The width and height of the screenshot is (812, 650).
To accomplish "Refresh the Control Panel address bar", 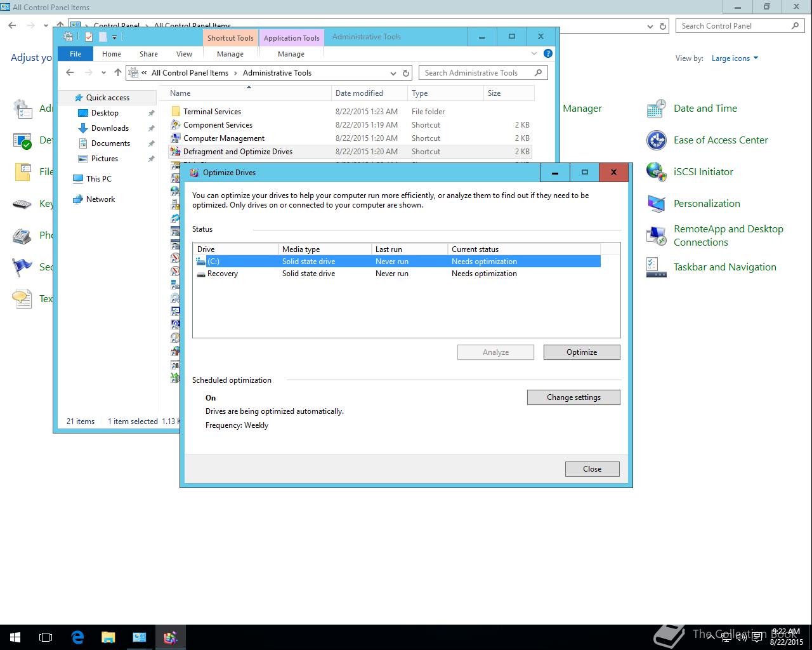I will [x=663, y=26].
